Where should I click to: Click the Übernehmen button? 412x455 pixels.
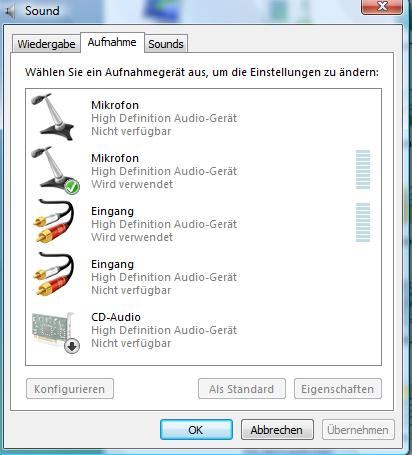coord(358,430)
